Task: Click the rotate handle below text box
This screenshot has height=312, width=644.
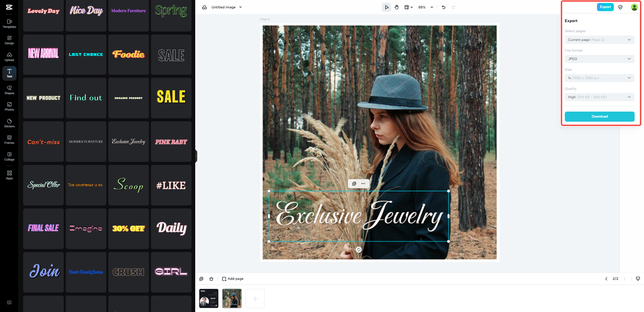Action: [359, 250]
